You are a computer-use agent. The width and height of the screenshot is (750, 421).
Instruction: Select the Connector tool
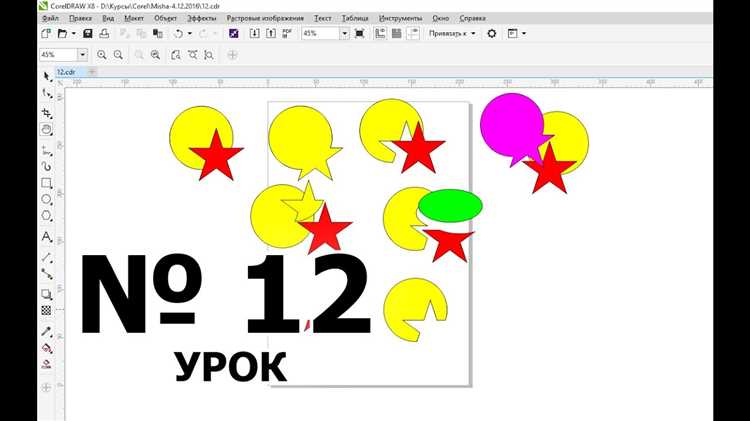tap(46, 274)
